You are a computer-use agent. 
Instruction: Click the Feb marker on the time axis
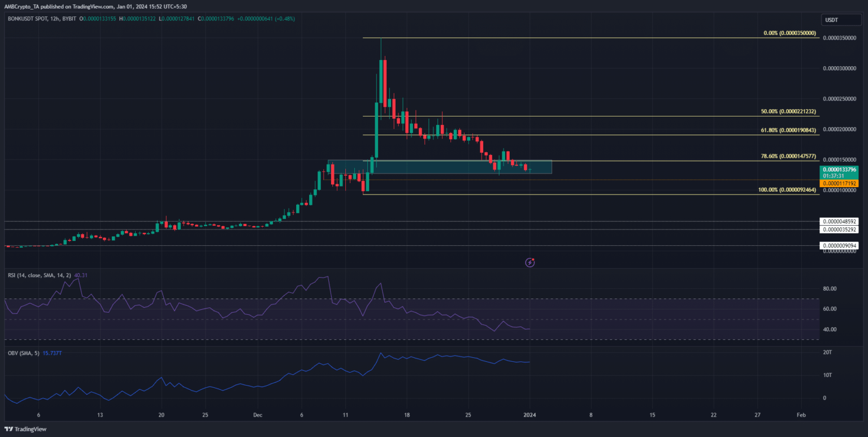pos(801,414)
